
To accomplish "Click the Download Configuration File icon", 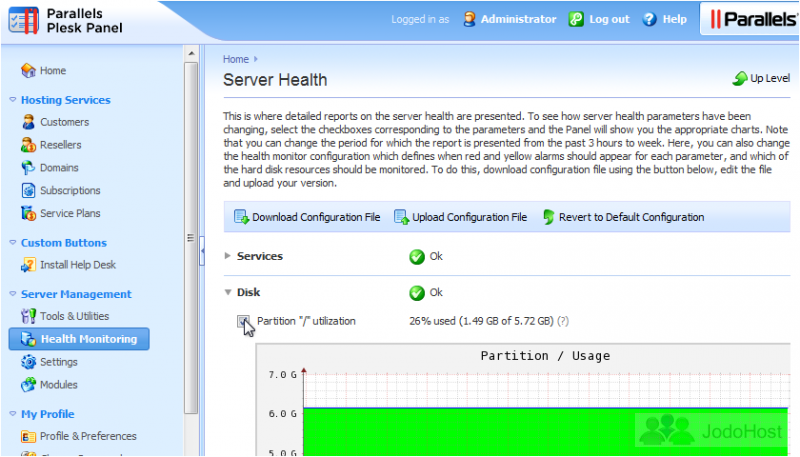I will pyautogui.click(x=241, y=217).
